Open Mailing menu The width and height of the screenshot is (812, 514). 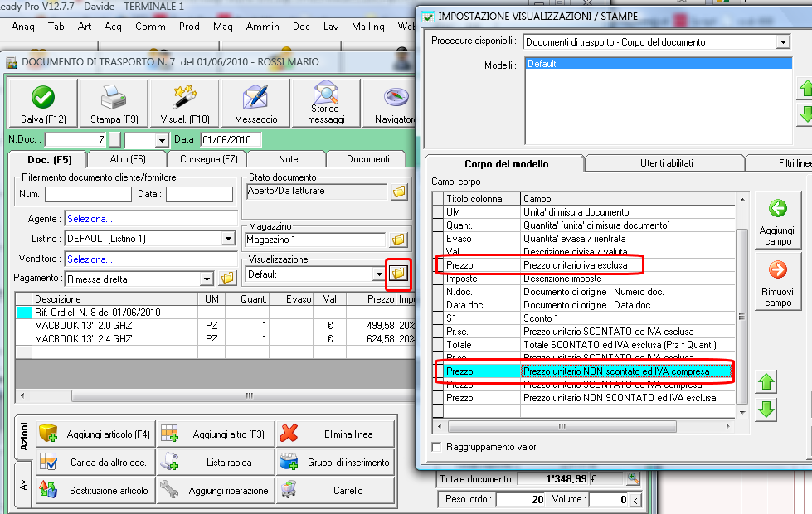coord(368,27)
